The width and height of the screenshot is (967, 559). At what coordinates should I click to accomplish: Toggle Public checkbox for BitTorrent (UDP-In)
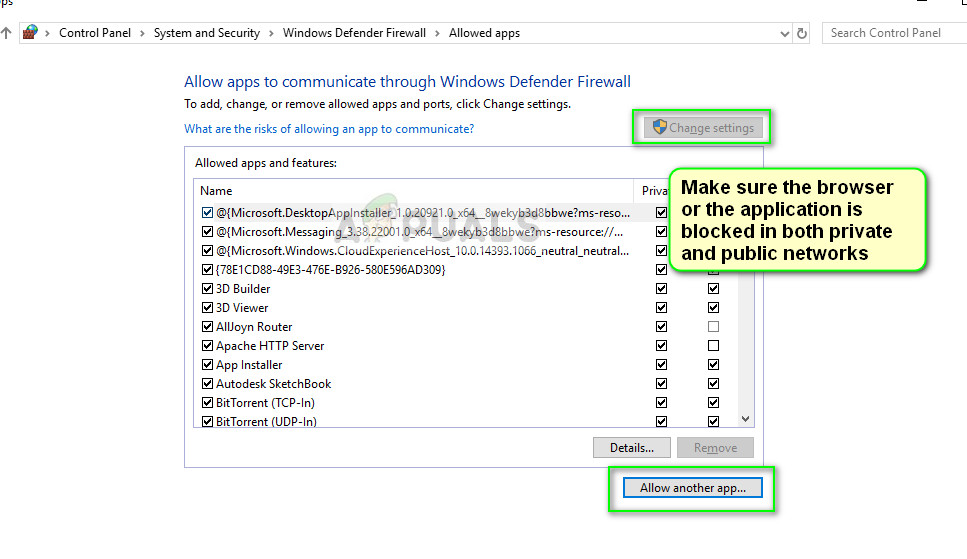[x=714, y=421]
